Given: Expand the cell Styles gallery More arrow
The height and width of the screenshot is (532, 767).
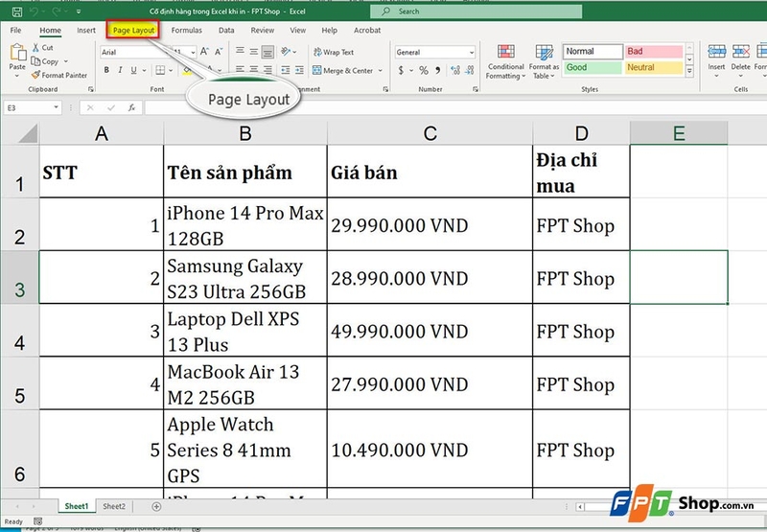Looking at the screenshot, I should coord(689,71).
